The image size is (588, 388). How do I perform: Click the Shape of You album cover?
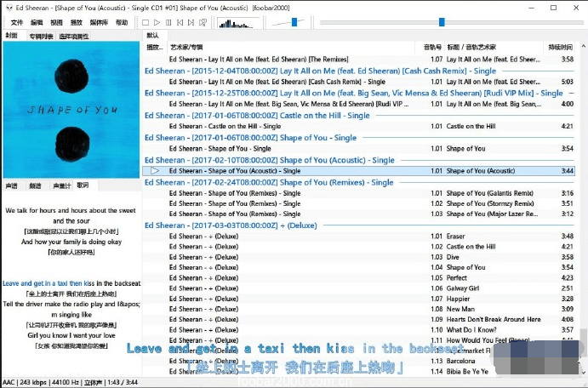(x=71, y=110)
